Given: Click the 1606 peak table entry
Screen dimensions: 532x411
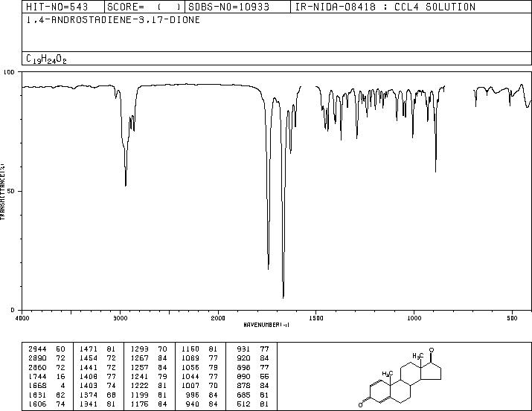Looking at the screenshot, I should [47, 404].
